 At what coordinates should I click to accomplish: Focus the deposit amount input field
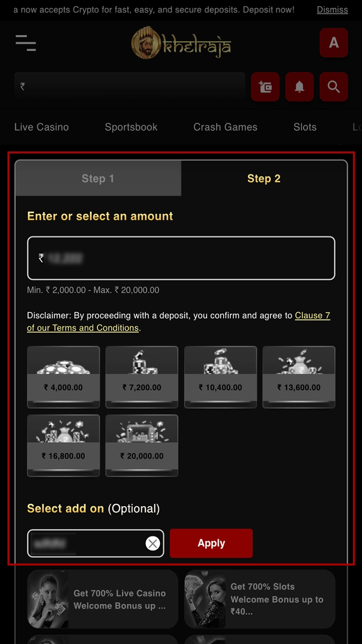tap(181, 258)
